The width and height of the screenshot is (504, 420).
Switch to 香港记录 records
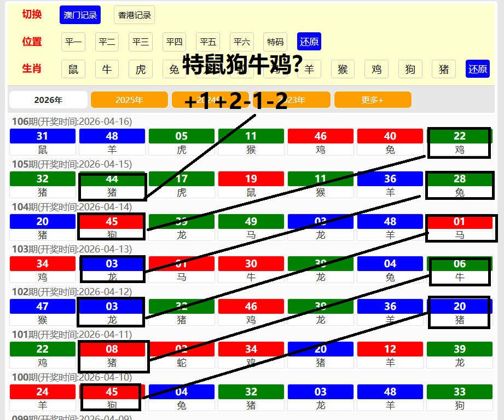click(134, 15)
